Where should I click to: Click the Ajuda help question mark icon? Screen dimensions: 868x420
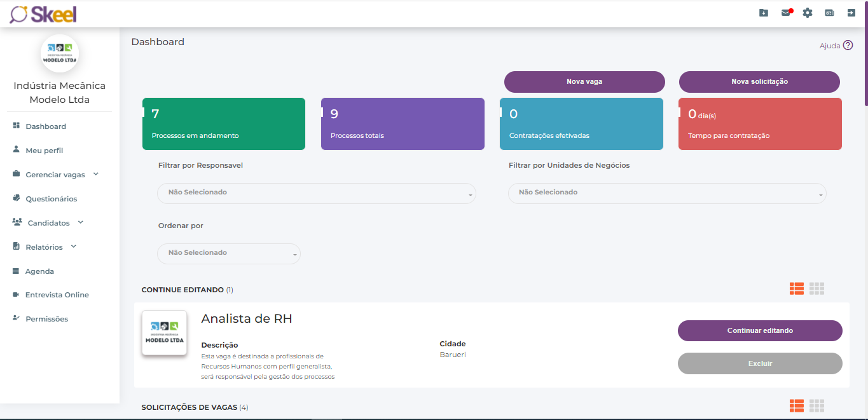[848, 46]
